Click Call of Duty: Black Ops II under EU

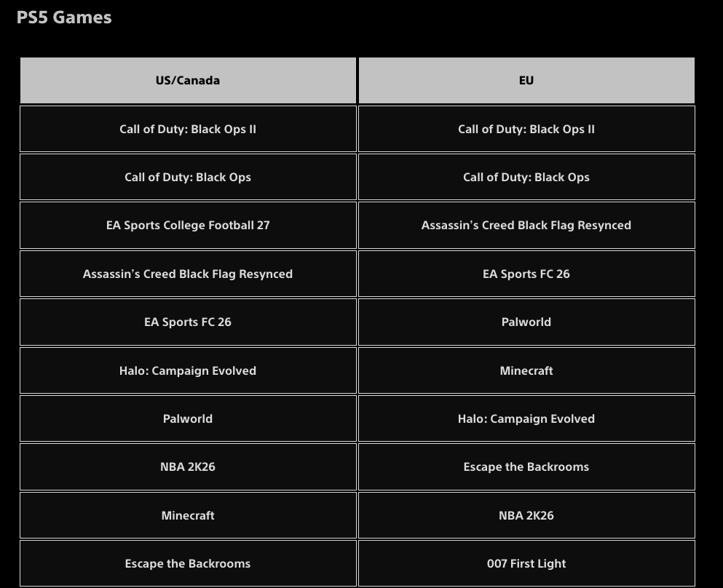tap(526, 129)
